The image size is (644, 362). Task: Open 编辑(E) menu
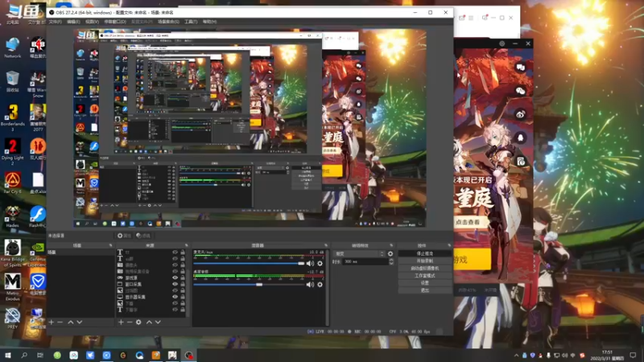(73, 22)
